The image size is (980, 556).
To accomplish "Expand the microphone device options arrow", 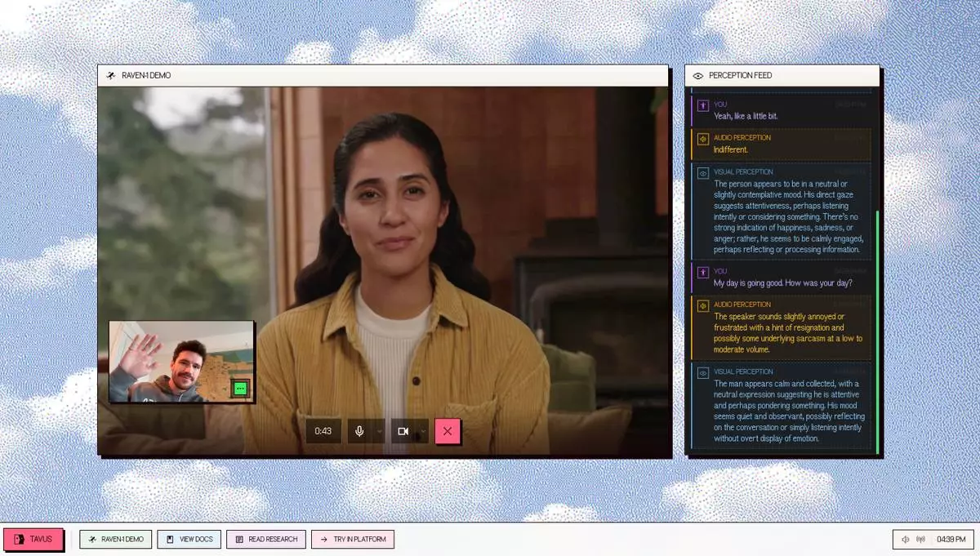I will pos(380,431).
